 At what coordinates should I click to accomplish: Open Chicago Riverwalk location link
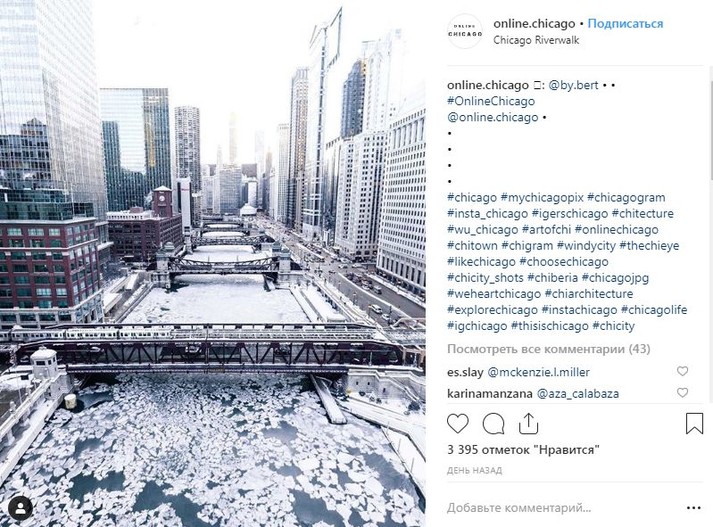point(536,40)
